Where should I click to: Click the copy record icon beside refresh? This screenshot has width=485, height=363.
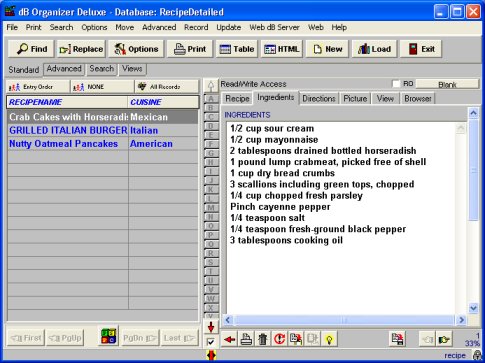coord(296,339)
